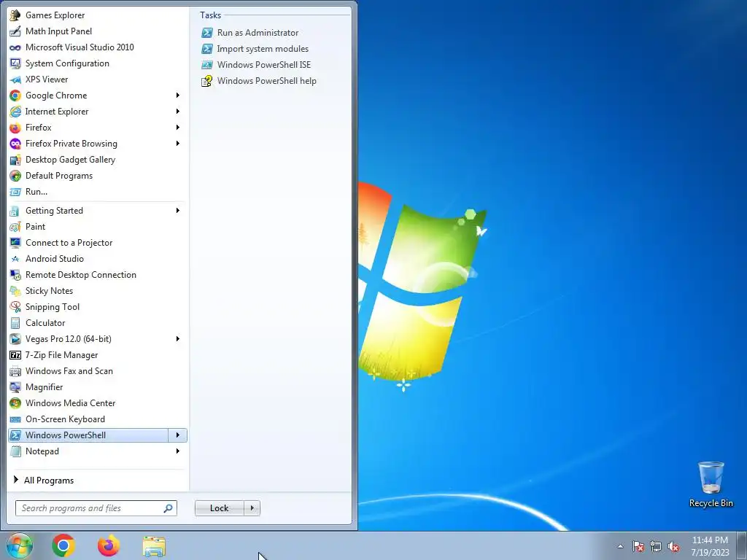Expand Getting Started submenu arrow

(178, 211)
